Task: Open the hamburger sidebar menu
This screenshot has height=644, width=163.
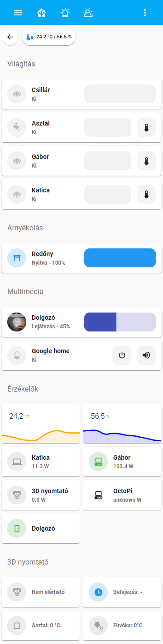Action: pyautogui.click(x=18, y=13)
